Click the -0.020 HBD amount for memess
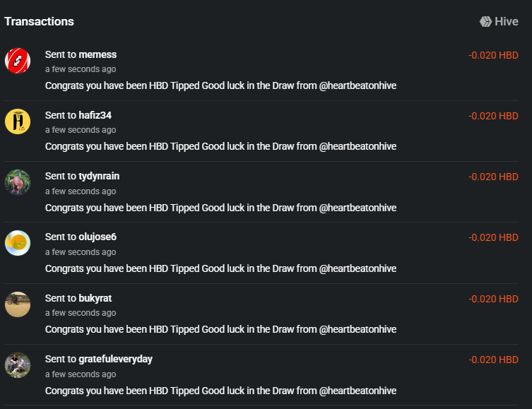 [x=493, y=55]
